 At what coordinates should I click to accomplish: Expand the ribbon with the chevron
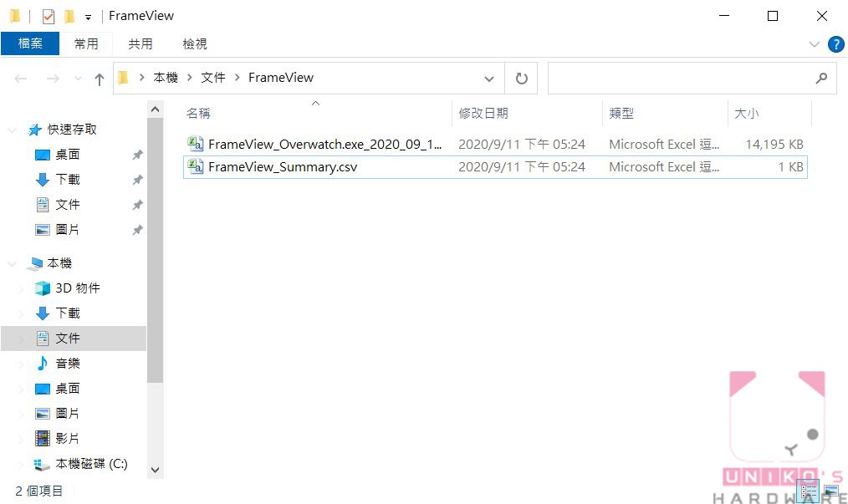tap(814, 43)
